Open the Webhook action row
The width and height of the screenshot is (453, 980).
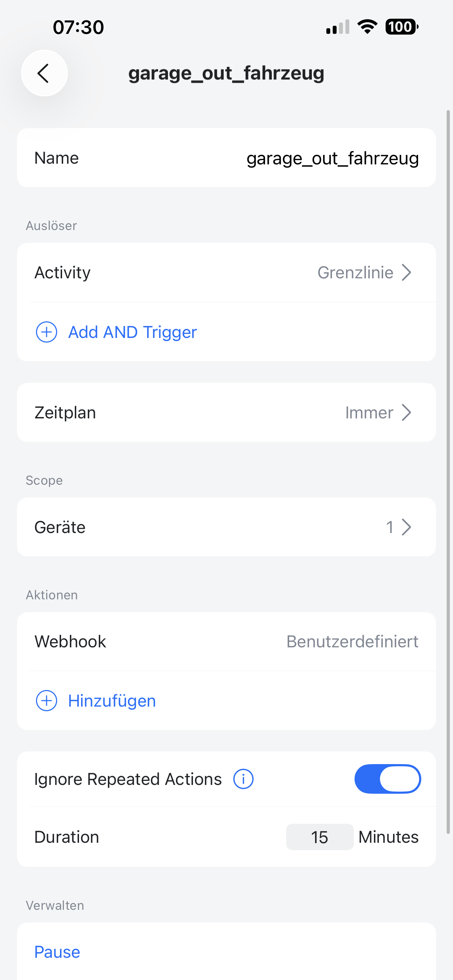[x=226, y=641]
